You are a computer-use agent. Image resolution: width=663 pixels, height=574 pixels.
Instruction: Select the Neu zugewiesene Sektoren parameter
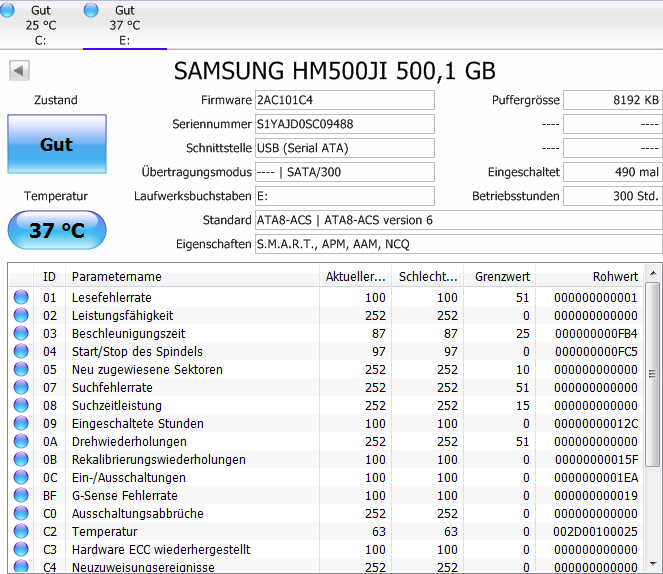point(147,369)
